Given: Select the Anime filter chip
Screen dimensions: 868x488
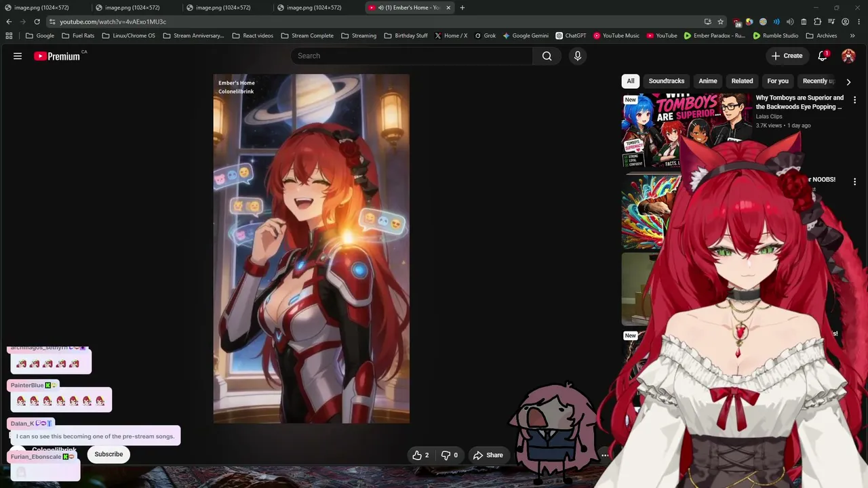Looking at the screenshot, I should pos(708,81).
